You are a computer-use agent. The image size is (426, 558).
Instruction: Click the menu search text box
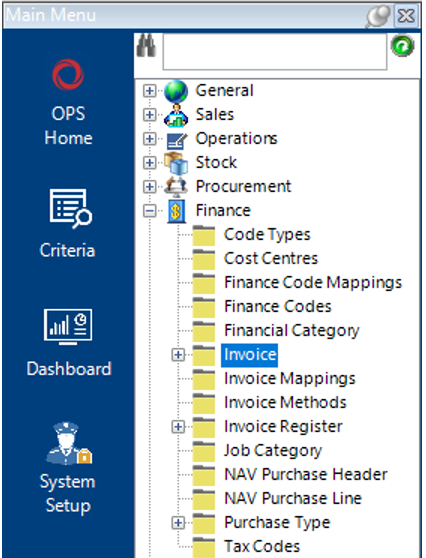275,52
